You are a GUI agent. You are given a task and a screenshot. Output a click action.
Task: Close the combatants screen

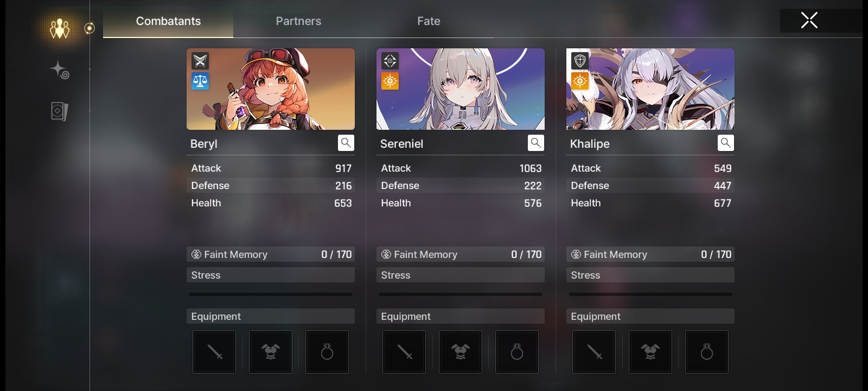[809, 21]
